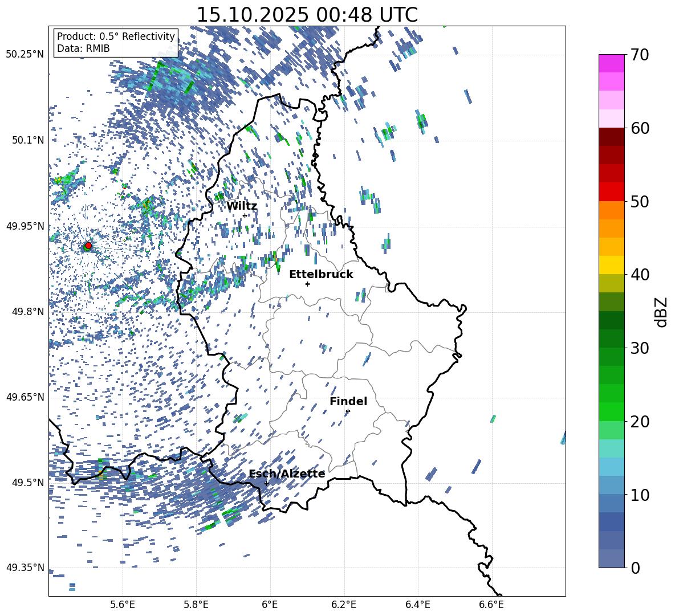Click the light blue colorbar segment between 10 and 20
Viewport: 675px width, 616px height.
click(x=611, y=467)
